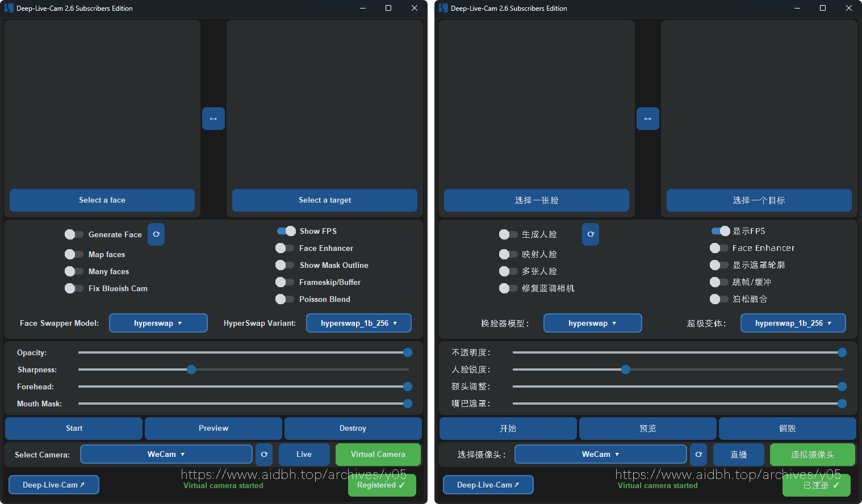Open the WeCam camera dropdown in English window
The height and width of the screenshot is (504, 862).
(x=166, y=454)
